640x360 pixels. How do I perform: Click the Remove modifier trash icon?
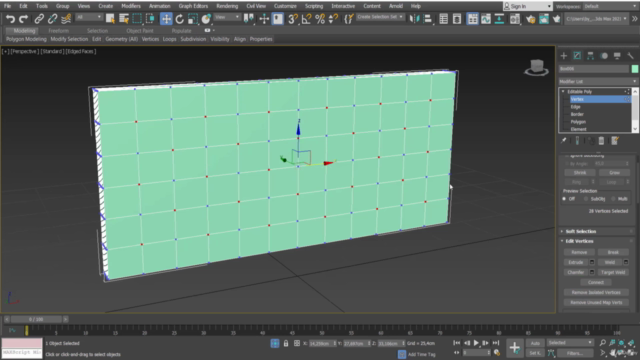(601, 141)
